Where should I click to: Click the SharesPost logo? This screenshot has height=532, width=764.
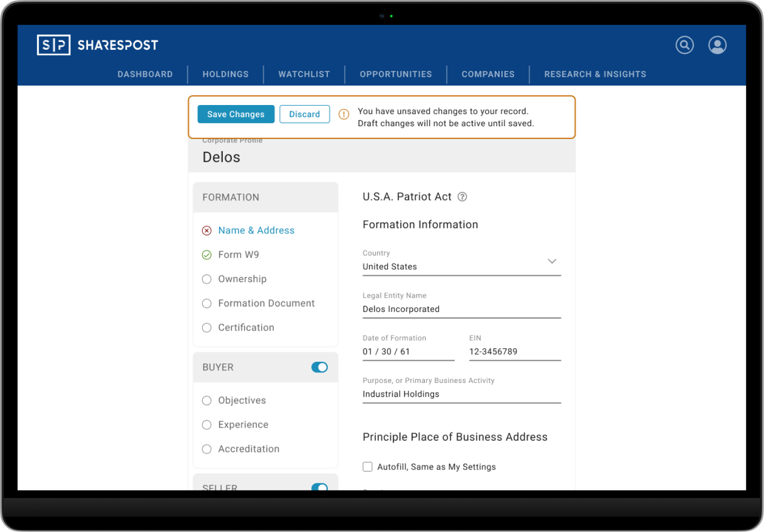[97, 44]
